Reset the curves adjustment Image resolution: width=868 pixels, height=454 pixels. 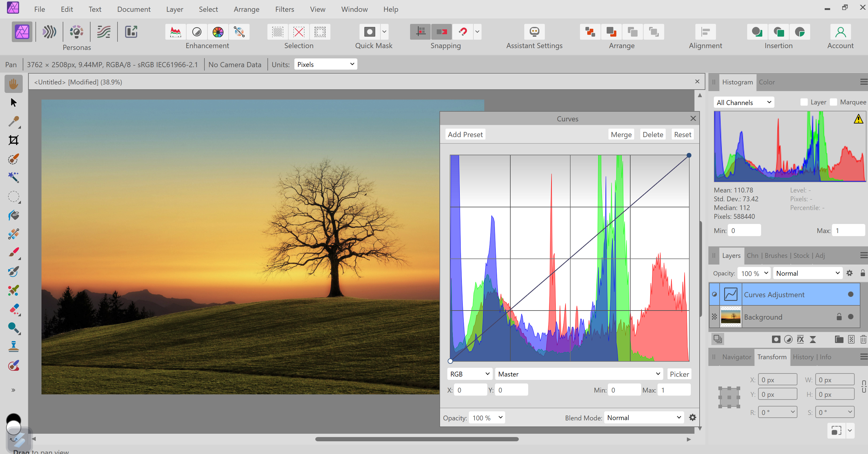pos(683,134)
